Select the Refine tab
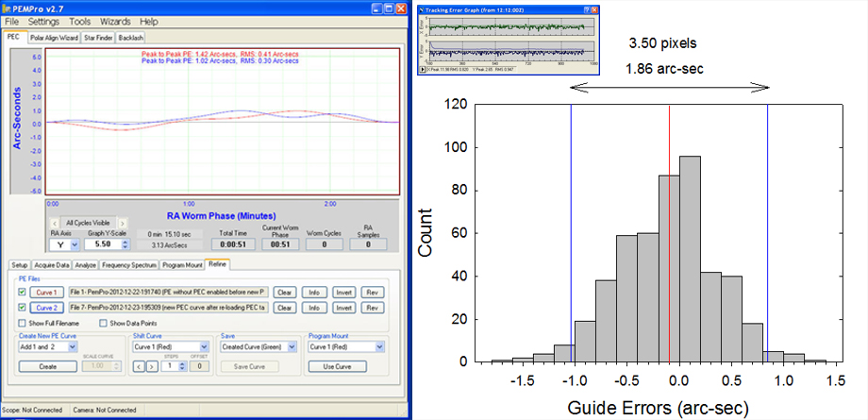Screen dimensions: 868x420 (x=218, y=265)
